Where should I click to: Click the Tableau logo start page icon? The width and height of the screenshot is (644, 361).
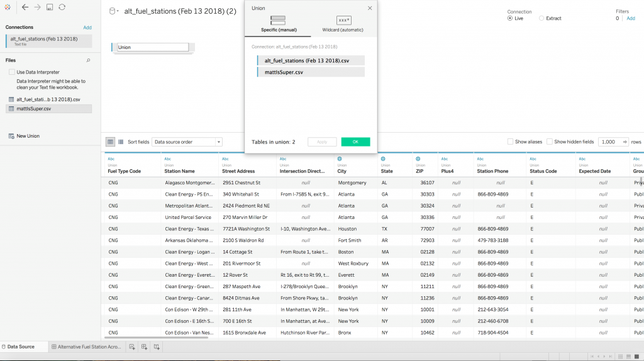click(x=8, y=7)
